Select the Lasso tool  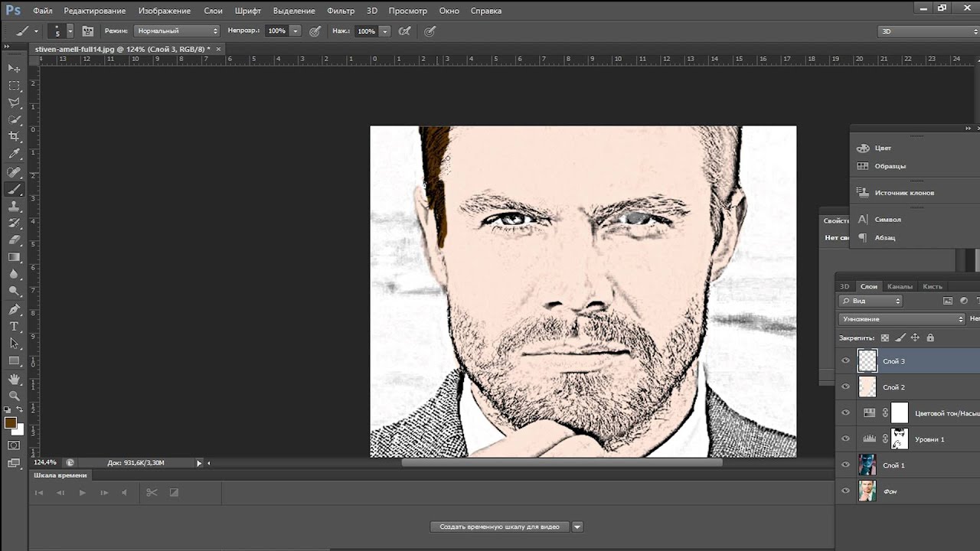[x=14, y=103]
